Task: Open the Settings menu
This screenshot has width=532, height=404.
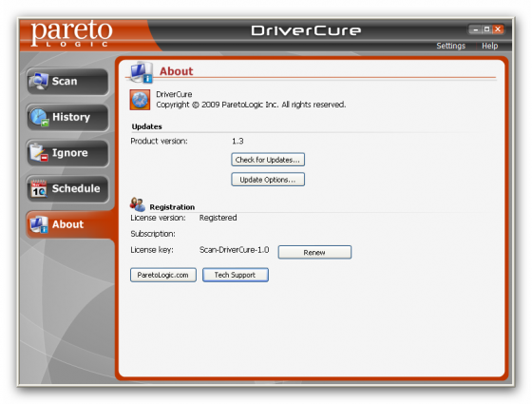Action: pos(450,46)
